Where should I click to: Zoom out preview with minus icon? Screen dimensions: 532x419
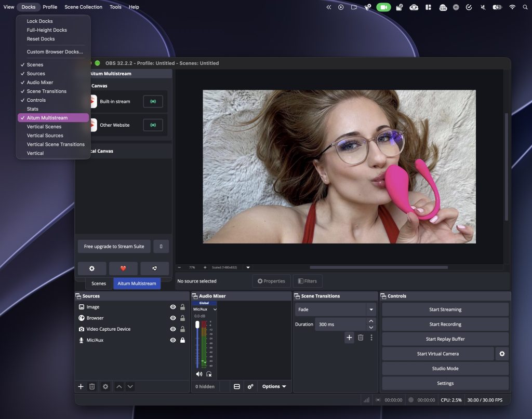pos(179,267)
